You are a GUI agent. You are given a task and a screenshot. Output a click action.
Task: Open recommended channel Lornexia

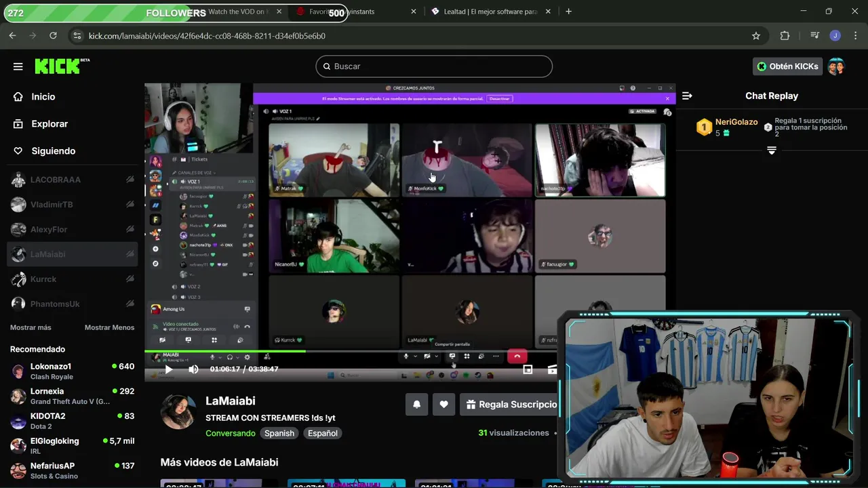[72, 396]
